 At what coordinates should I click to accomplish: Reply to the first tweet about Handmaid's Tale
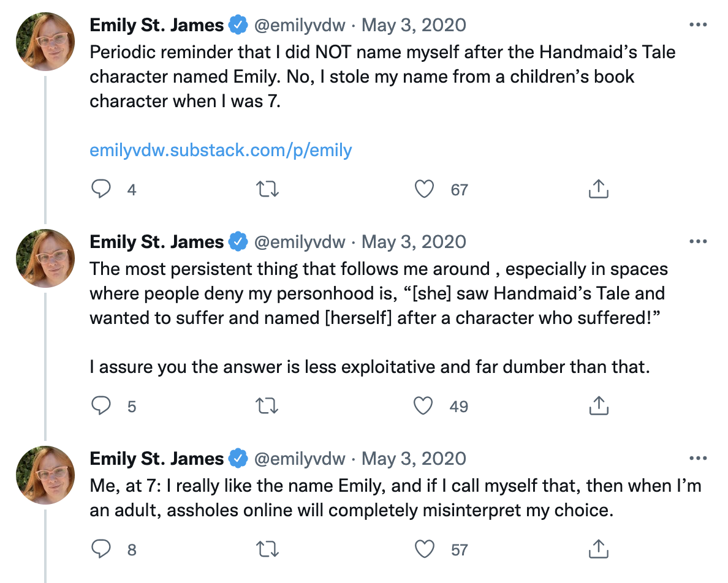coord(100,189)
